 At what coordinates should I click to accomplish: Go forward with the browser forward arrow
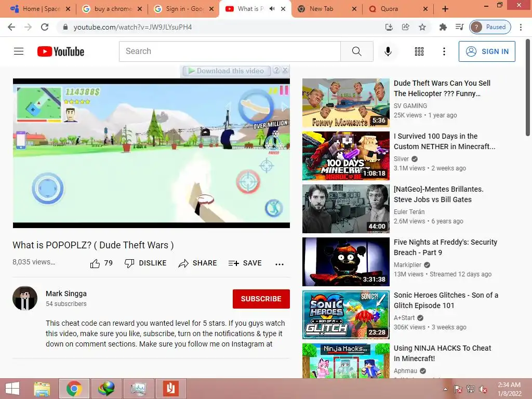[x=28, y=27]
